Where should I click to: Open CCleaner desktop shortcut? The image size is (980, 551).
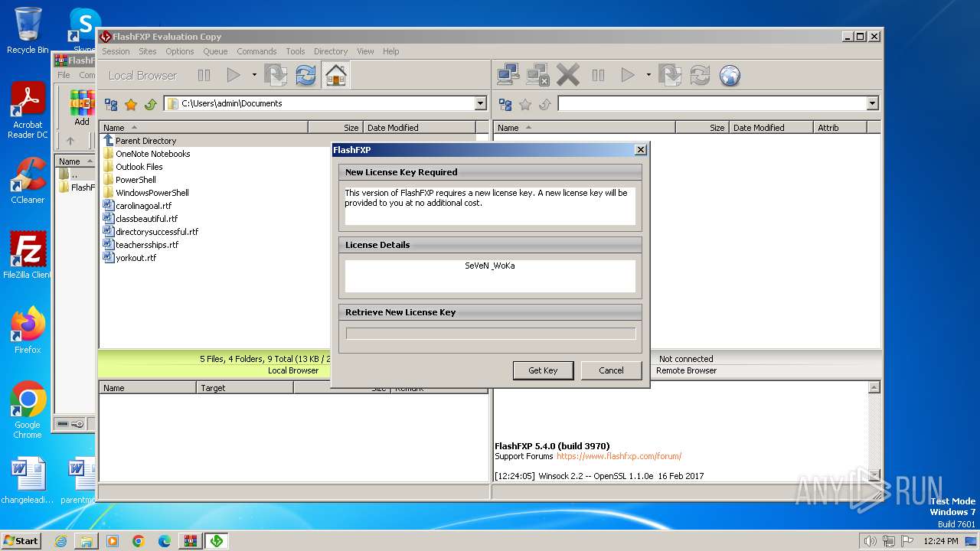point(28,181)
